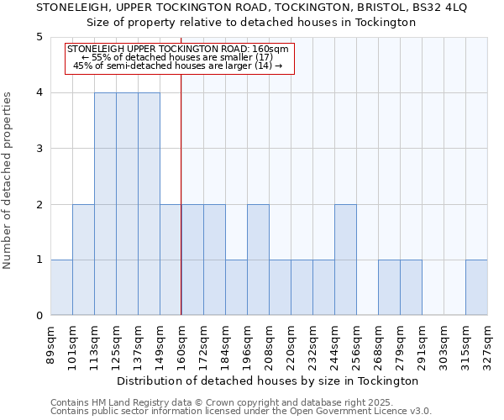Click the chart title 'STONELEIGH, UPPER TOCKINGTON ROAD' line

251,8
